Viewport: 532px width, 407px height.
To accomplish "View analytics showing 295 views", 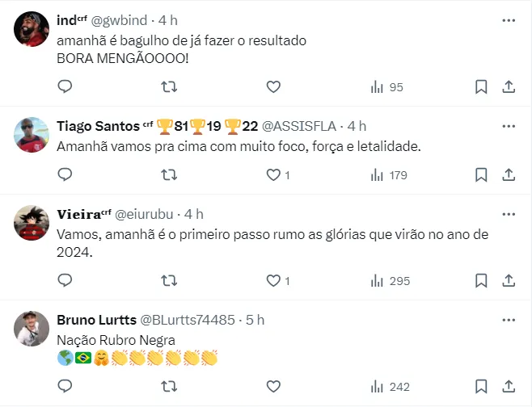I will point(390,281).
